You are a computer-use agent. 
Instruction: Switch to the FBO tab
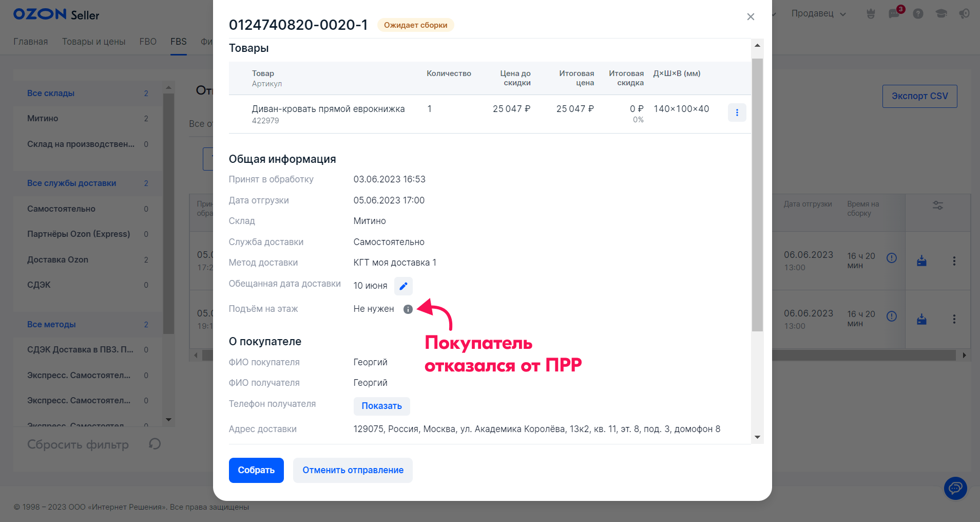(148, 42)
